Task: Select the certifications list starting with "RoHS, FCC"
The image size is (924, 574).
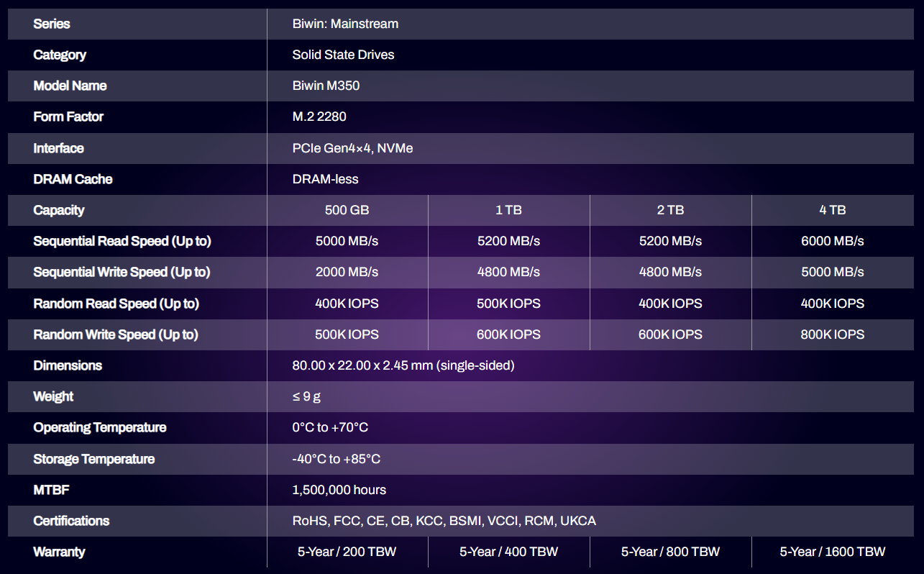Action: tap(444, 521)
